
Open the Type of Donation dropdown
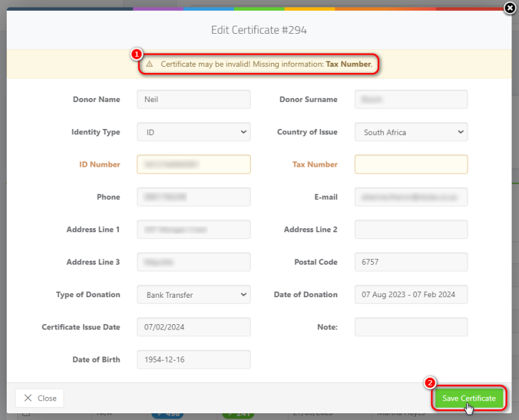coord(193,294)
